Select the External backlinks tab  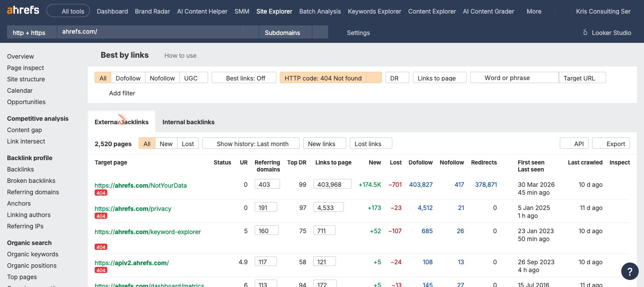coord(121,122)
